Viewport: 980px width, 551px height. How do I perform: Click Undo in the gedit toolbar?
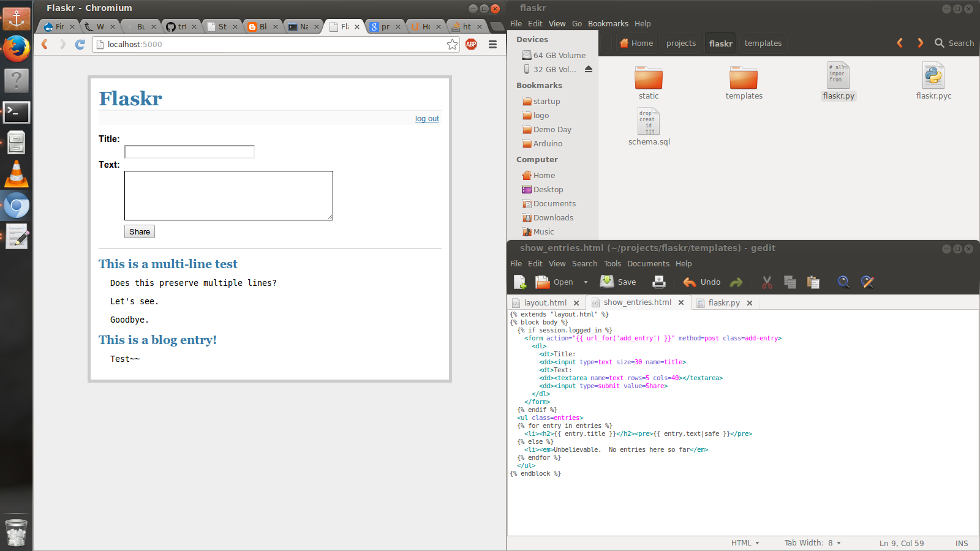tap(701, 282)
